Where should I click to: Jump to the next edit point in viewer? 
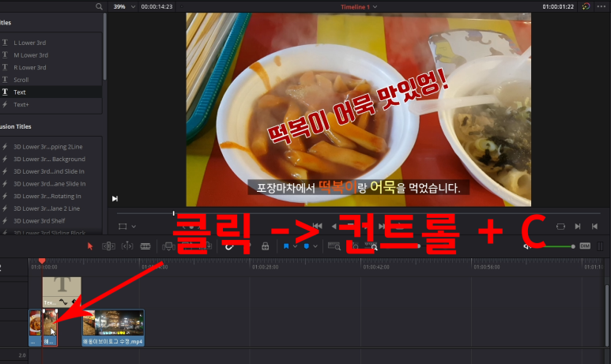click(578, 226)
